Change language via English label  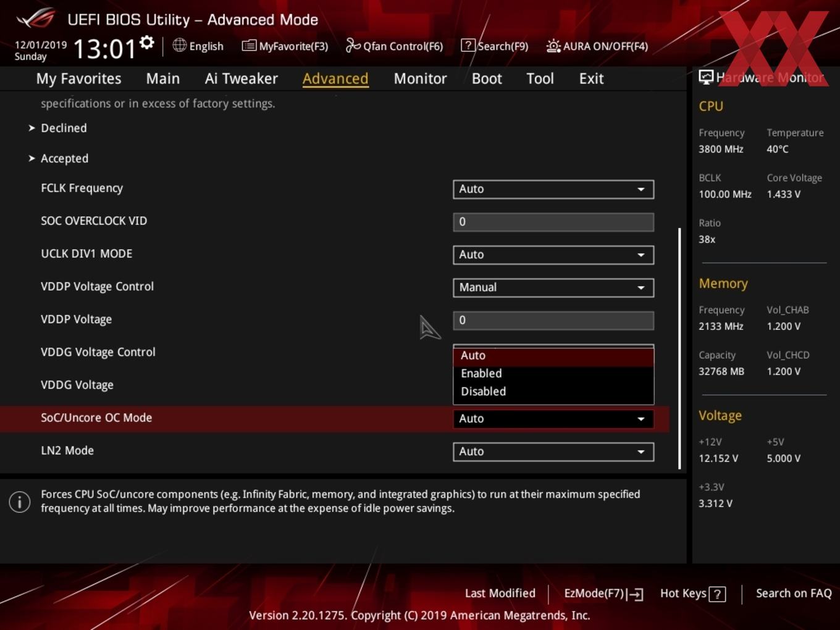coord(206,46)
